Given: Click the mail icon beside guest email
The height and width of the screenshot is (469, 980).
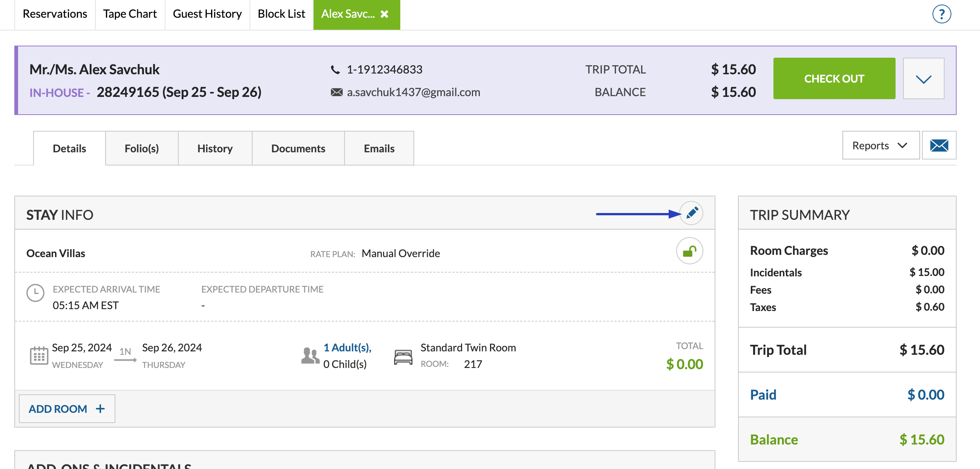Looking at the screenshot, I should pos(336,92).
